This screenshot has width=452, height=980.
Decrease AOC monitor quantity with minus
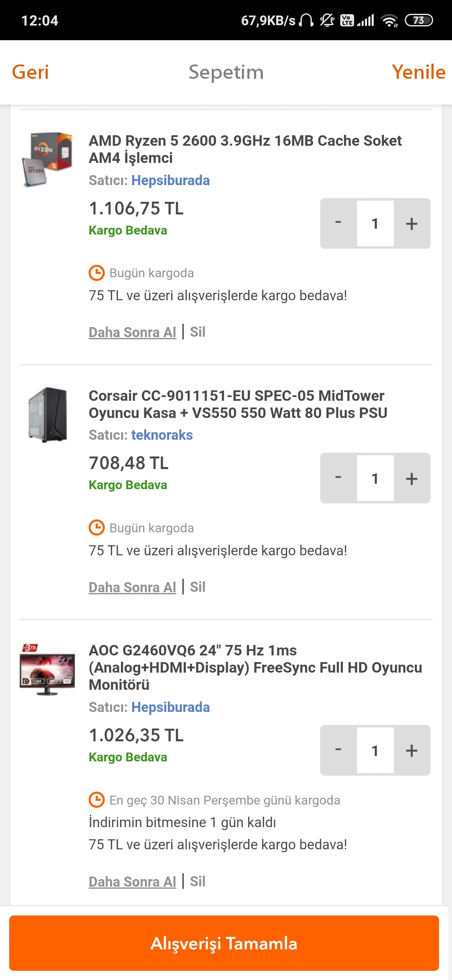(338, 750)
